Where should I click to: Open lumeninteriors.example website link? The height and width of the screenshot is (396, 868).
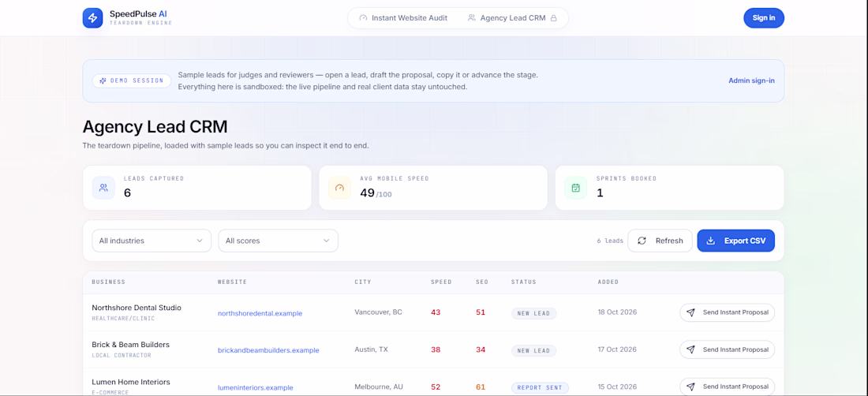coord(255,387)
